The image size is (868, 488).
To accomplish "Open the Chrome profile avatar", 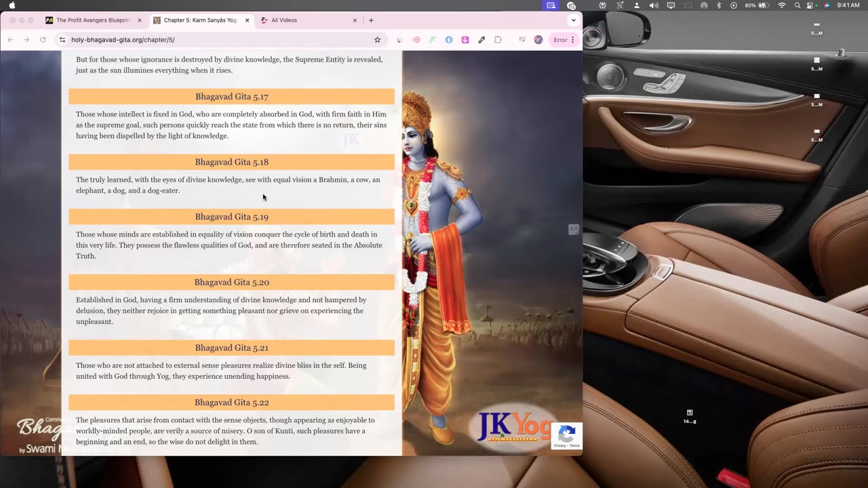I will (538, 40).
